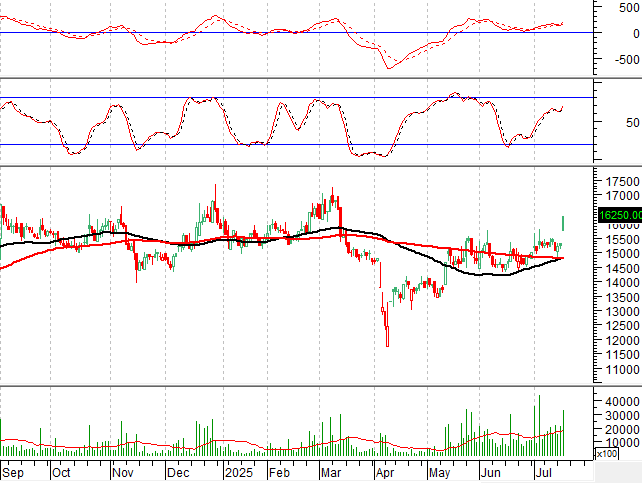The height and width of the screenshot is (483, 642).
Task: Click the 14000 price axis value
Action: [x=623, y=282]
